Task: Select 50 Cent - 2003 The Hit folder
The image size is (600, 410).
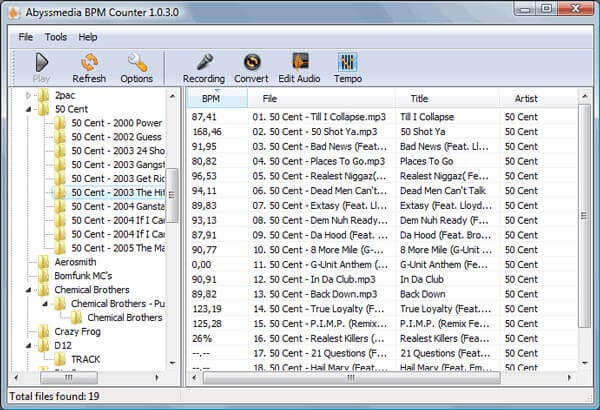Action: coord(118,193)
